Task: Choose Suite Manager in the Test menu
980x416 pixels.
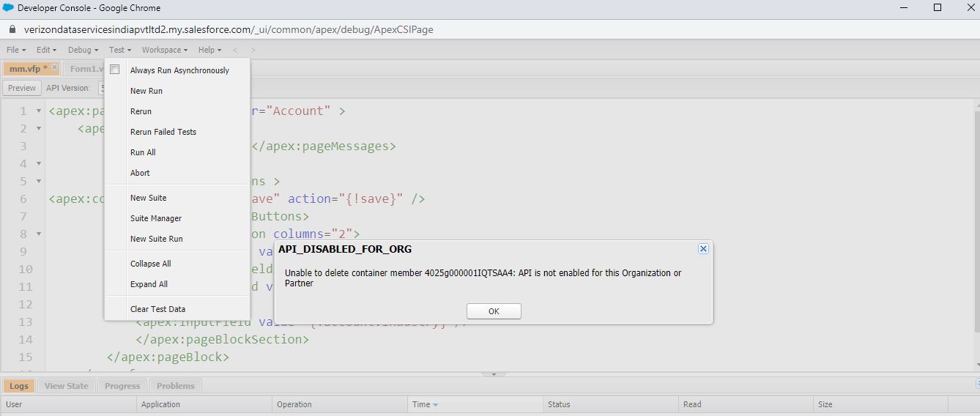Action: click(156, 218)
